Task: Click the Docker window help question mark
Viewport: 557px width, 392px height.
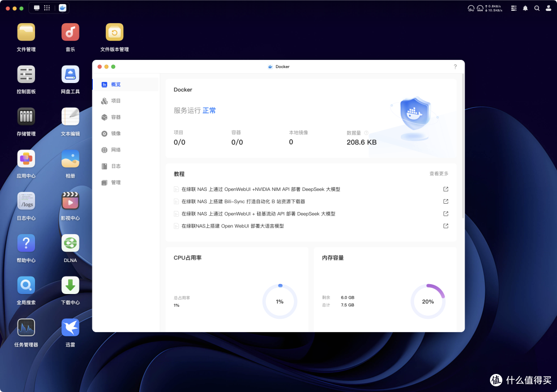Action: [455, 67]
